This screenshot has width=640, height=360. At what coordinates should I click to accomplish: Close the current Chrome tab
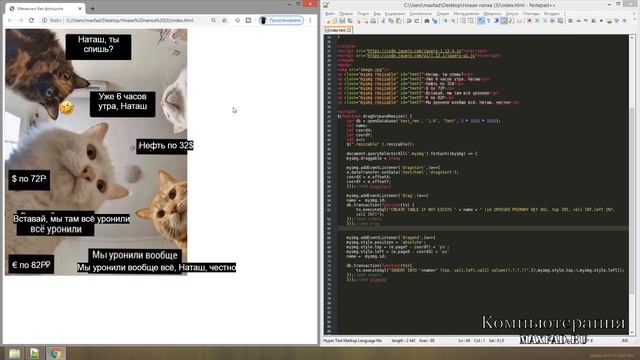[80, 8]
